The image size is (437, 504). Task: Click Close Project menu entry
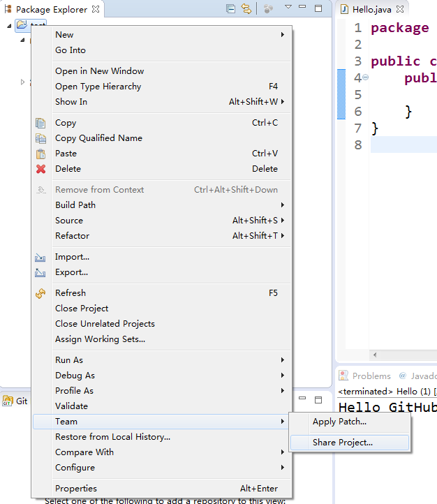tap(82, 309)
